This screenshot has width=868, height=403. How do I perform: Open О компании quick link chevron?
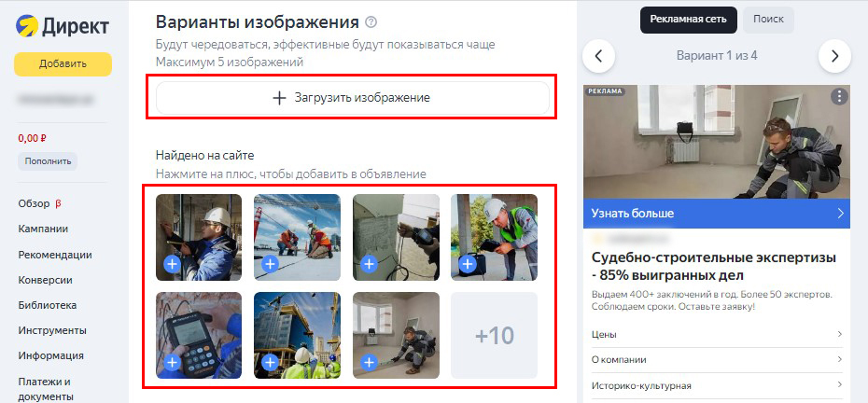[x=839, y=360]
